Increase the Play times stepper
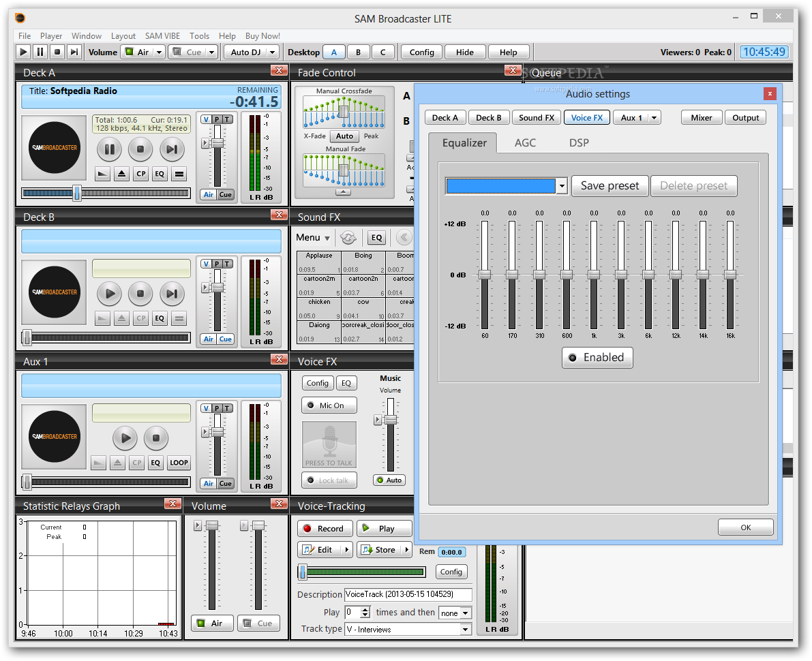The image size is (812, 661). point(365,609)
